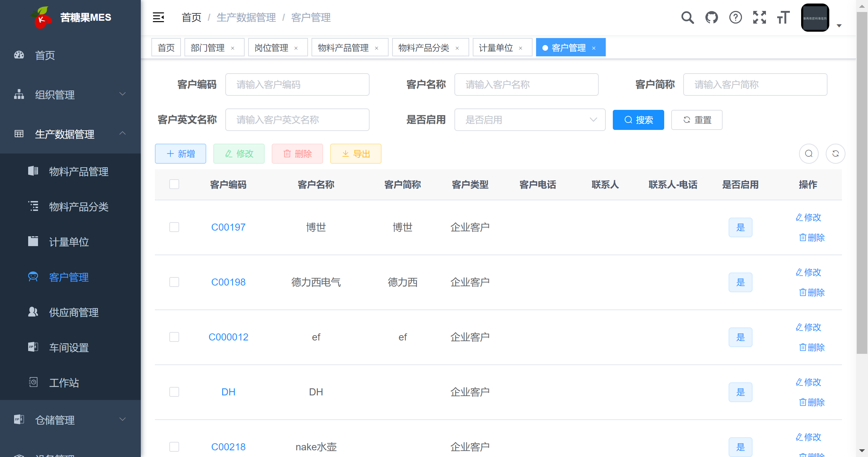This screenshot has height=457, width=868.
Task: Click the GitHub icon in top bar
Action: 712,17
